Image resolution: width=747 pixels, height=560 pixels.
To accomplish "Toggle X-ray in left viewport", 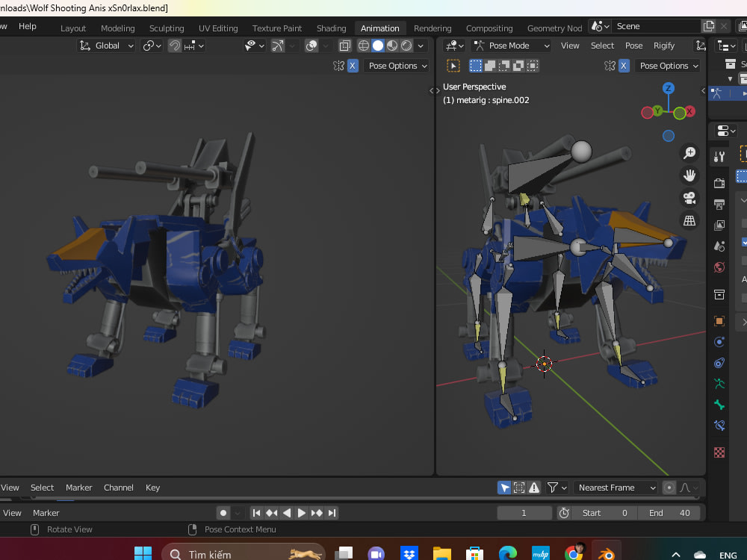I will [345, 46].
